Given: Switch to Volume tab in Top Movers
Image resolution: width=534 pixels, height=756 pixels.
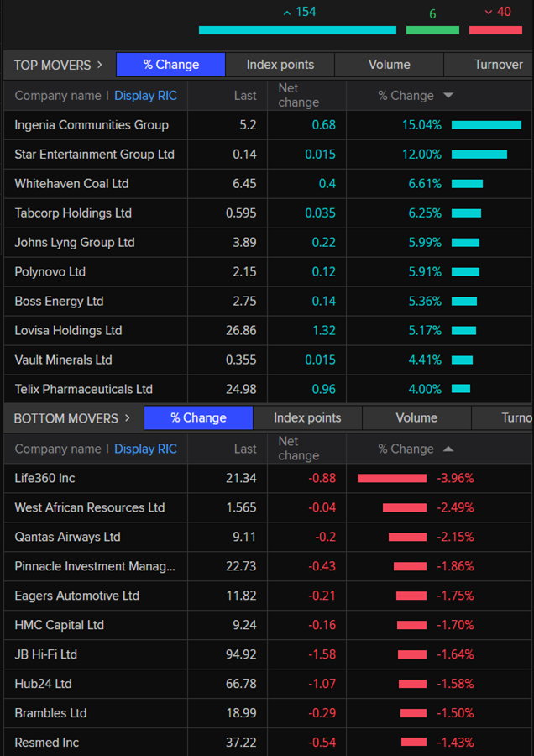Looking at the screenshot, I should pos(389,65).
